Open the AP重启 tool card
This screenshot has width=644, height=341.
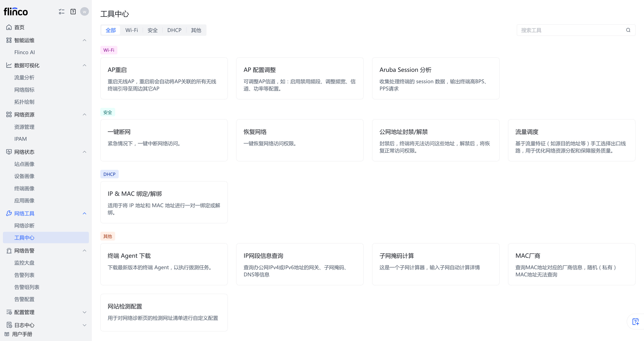click(164, 78)
